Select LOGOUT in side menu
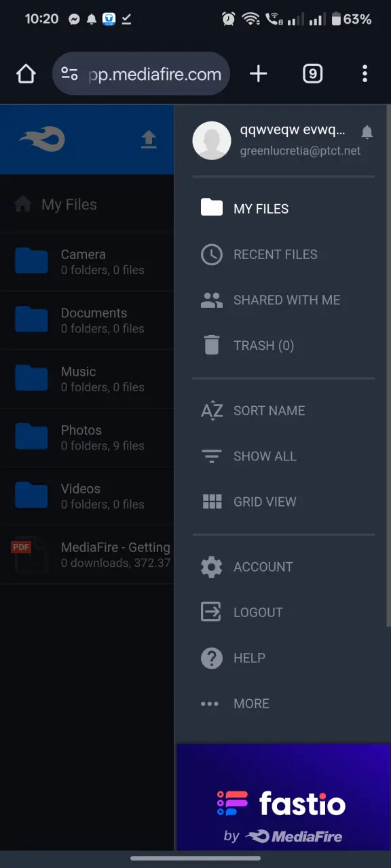 coord(283,612)
